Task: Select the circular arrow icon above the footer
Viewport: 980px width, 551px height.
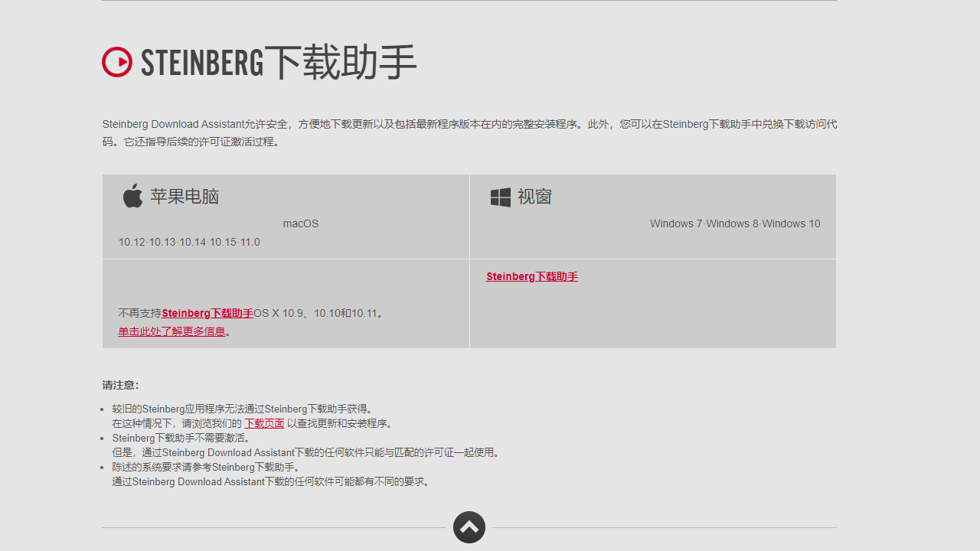Action: click(469, 527)
